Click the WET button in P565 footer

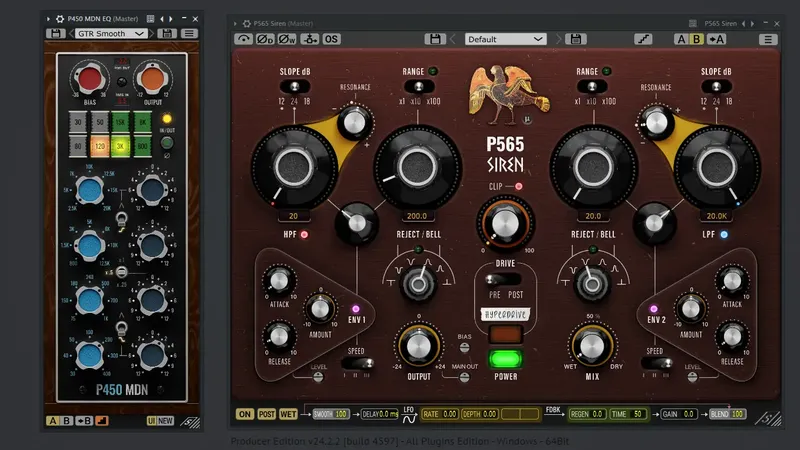288,414
